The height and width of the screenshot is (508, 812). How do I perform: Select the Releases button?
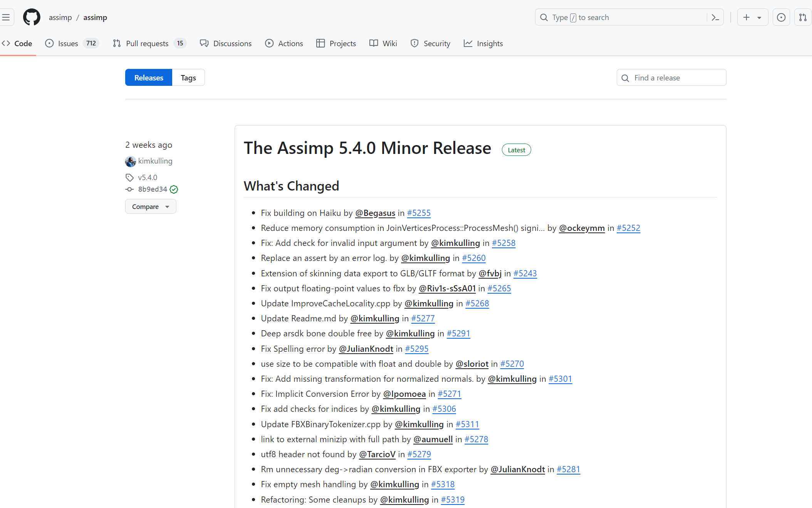tap(149, 78)
